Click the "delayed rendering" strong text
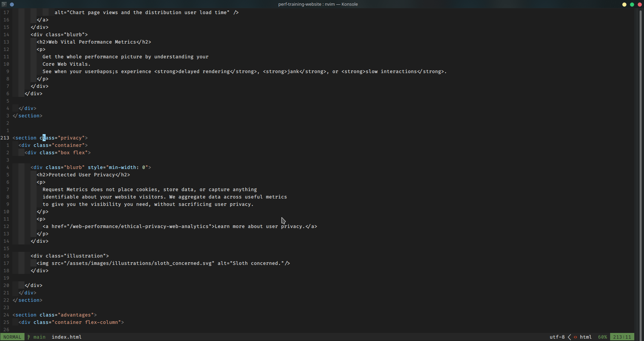Screen dimensions: 644x341 point(204,71)
